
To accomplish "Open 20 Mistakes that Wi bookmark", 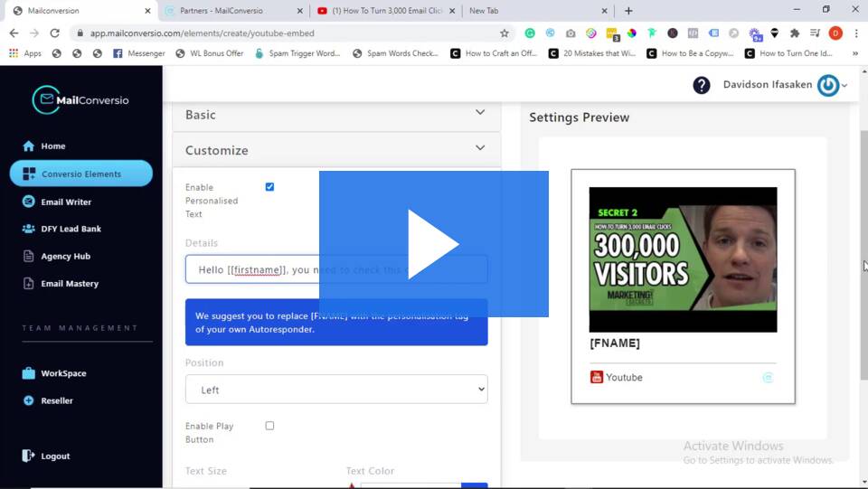I will (591, 53).
